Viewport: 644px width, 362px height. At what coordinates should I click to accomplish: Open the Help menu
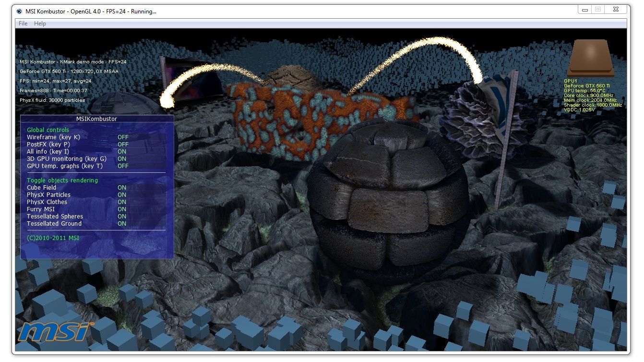pos(40,24)
